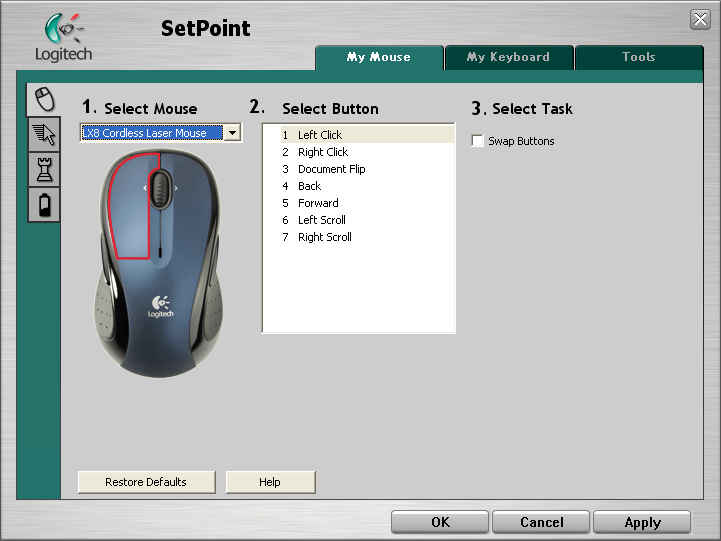Screen dimensions: 721x541
Task: Open Help for mouse settings
Action: (270, 482)
